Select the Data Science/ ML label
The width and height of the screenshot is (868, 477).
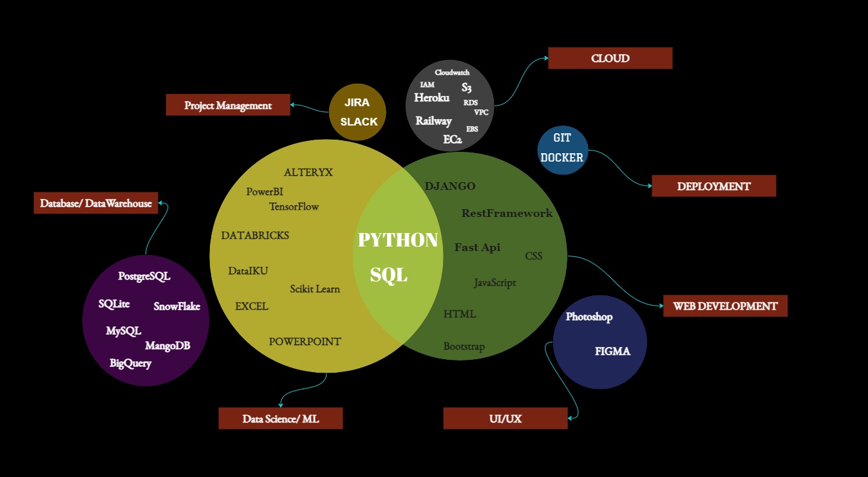pyautogui.click(x=280, y=418)
